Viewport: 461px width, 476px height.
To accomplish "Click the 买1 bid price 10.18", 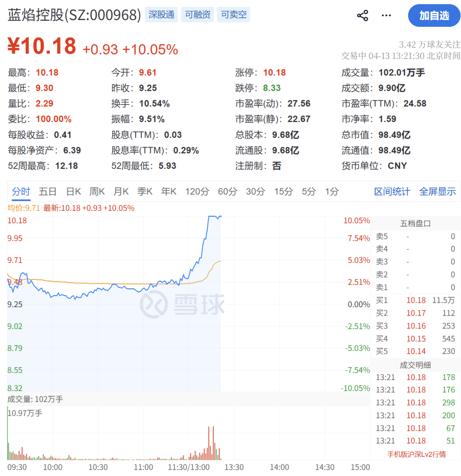I will 416,300.
